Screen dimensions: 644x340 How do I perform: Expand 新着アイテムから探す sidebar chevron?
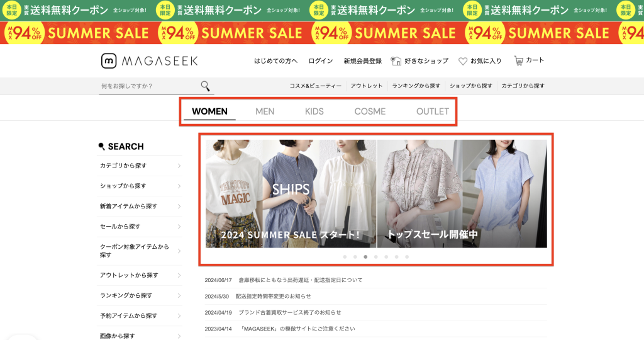coord(179,207)
